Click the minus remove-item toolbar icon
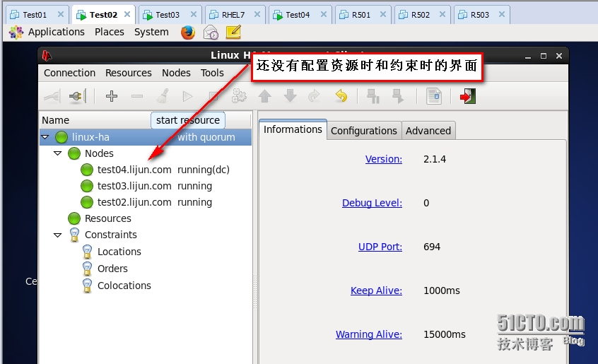Viewport: 598px width, 364px height. [x=137, y=96]
